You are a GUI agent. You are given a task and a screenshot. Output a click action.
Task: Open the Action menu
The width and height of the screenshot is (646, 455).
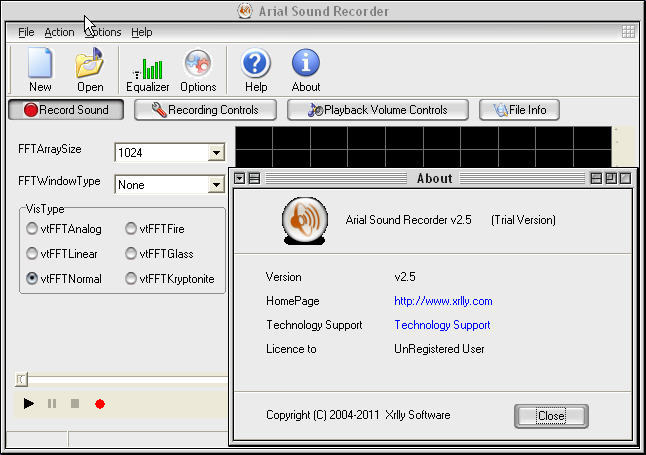pos(59,32)
